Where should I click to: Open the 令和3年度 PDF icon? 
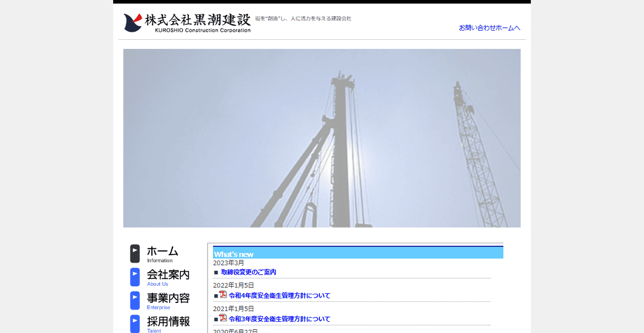[222, 318]
